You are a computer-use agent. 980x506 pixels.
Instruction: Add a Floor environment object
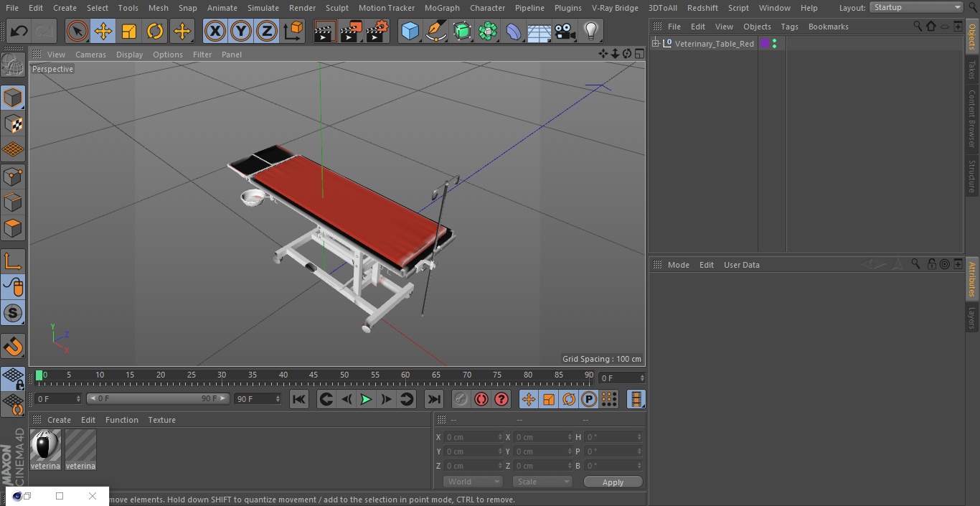(540, 32)
